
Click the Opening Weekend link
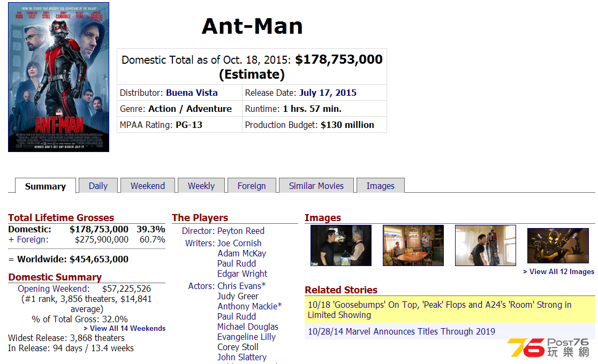pos(54,289)
